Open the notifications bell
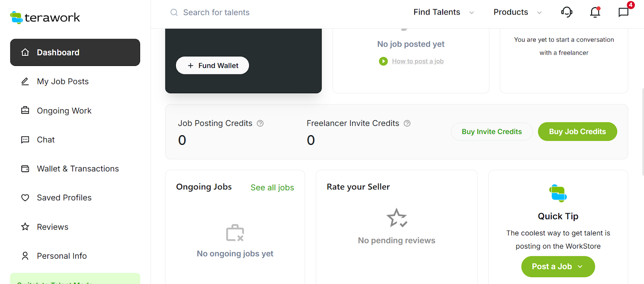The image size is (644, 284). (x=595, y=12)
